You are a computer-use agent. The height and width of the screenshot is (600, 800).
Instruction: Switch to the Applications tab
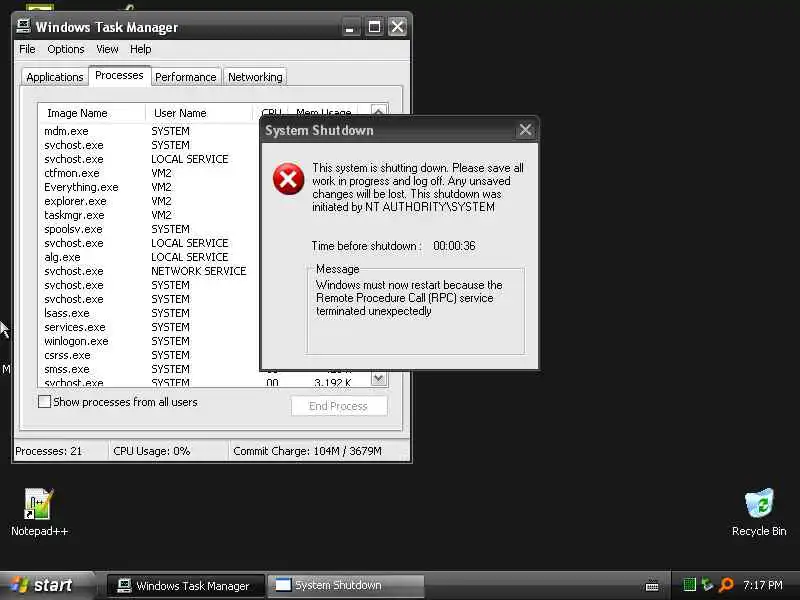(x=55, y=77)
